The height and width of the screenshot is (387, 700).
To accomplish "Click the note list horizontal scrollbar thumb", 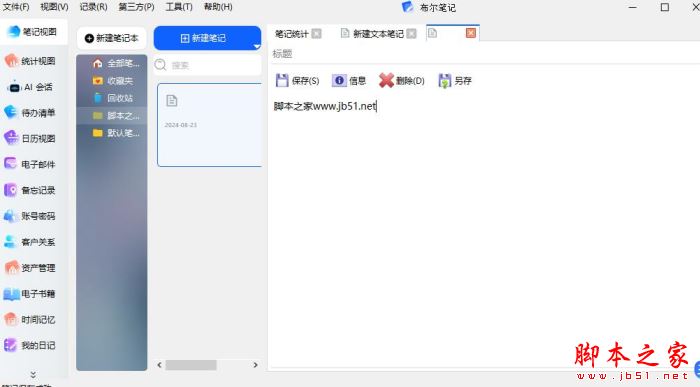I will click(191, 365).
